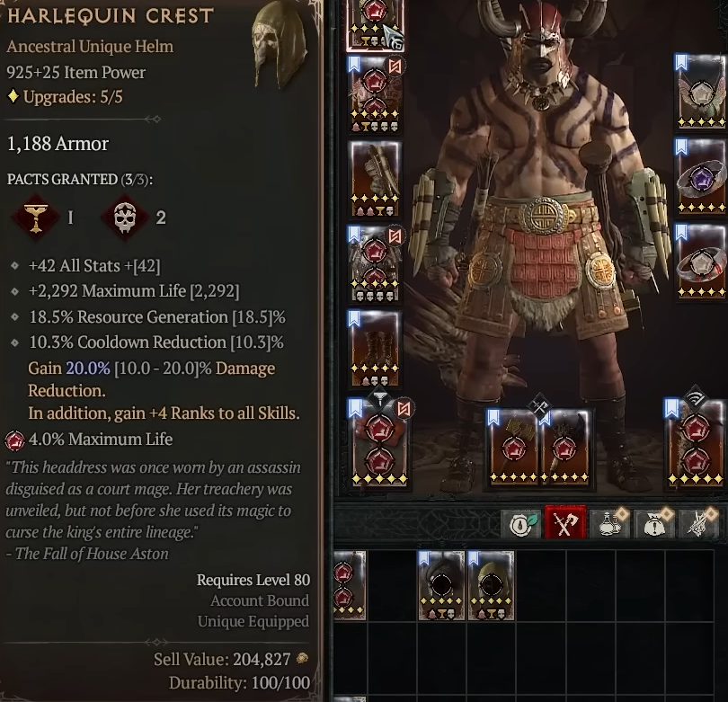728x702 pixels.
Task: Switch to the Consumables potion flasks tab
Action: pos(609,523)
